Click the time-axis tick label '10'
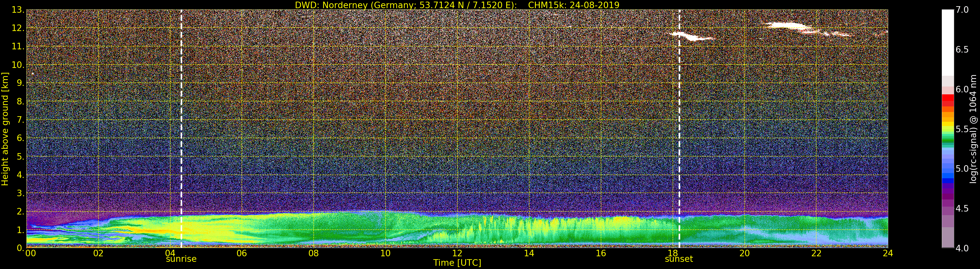Viewport: 980px width, 269px height. click(x=385, y=254)
